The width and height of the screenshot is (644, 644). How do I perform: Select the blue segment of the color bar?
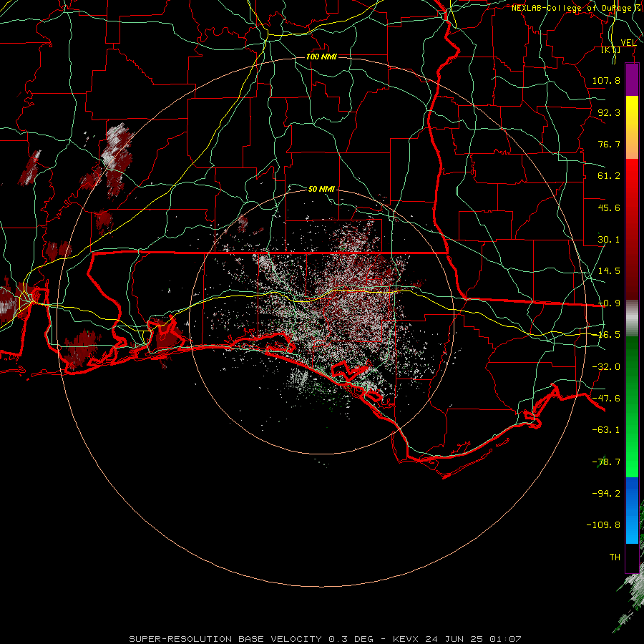(x=632, y=510)
